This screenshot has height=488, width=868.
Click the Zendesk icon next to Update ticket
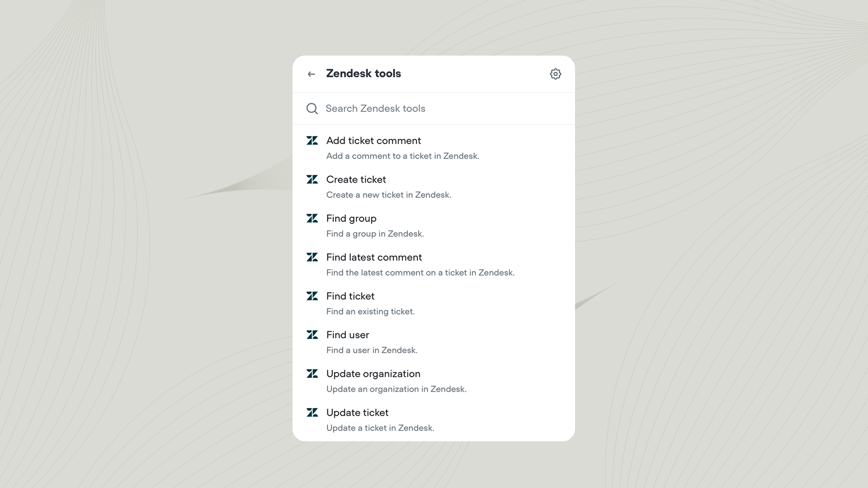pos(313,413)
